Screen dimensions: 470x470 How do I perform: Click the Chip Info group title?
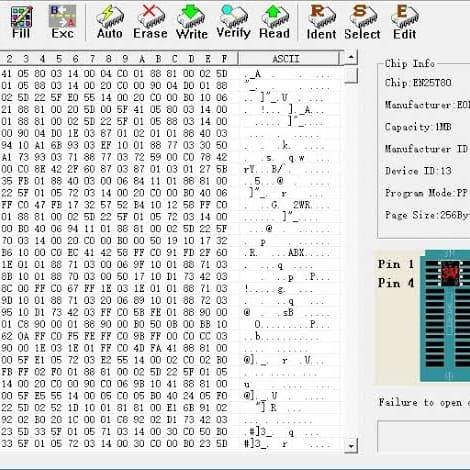tap(410, 63)
